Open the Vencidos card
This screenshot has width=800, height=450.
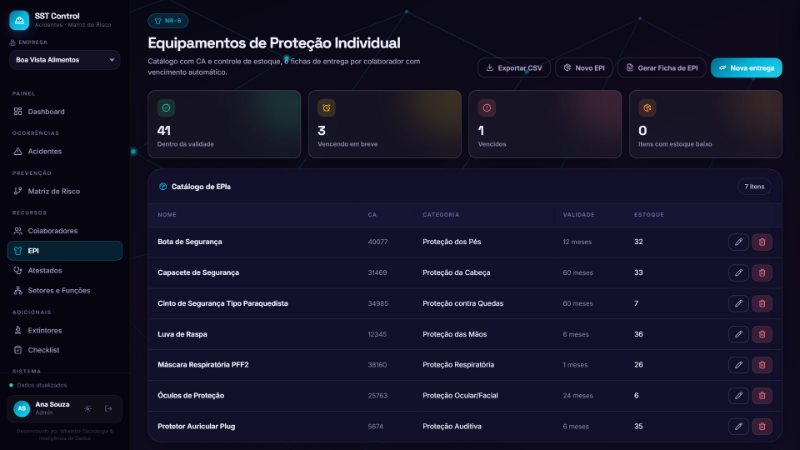[545, 124]
